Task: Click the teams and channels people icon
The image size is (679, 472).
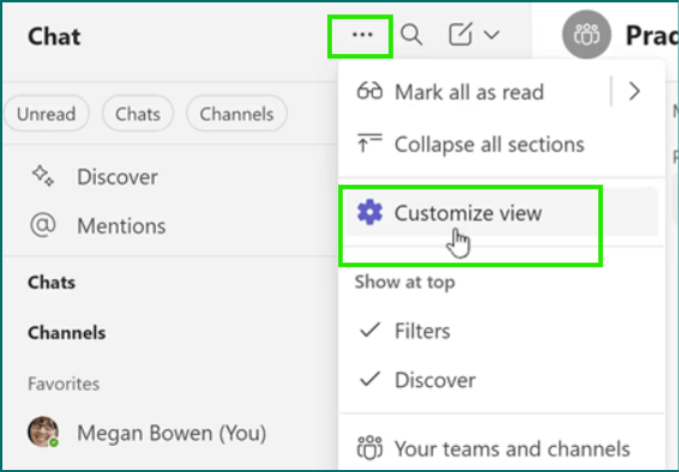Action: tap(369, 449)
